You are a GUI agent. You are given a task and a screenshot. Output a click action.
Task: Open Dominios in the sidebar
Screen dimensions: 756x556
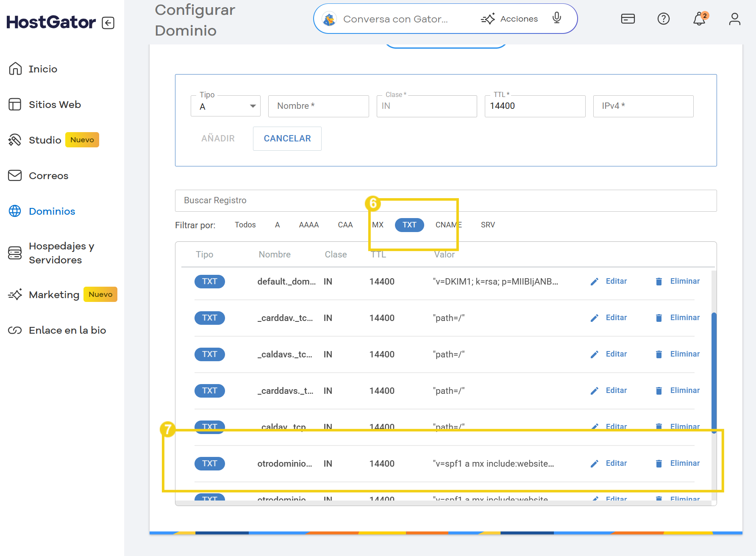[x=52, y=211]
